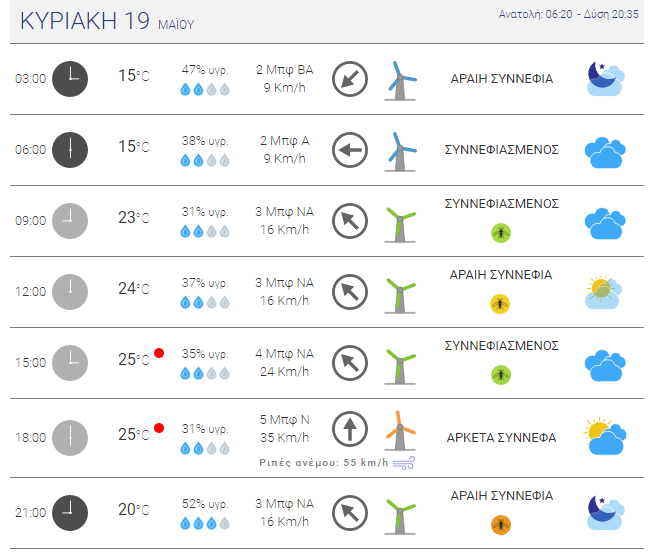Image resolution: width=662 pixels, height=552 pixels.
Task: Click the cloudy icon at 15:00
Action: click(605, 365)
